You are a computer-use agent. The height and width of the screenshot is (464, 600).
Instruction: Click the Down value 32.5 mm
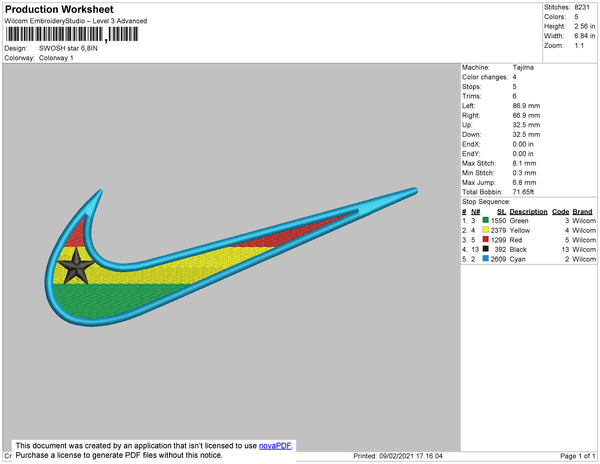[x=526, y=134]
